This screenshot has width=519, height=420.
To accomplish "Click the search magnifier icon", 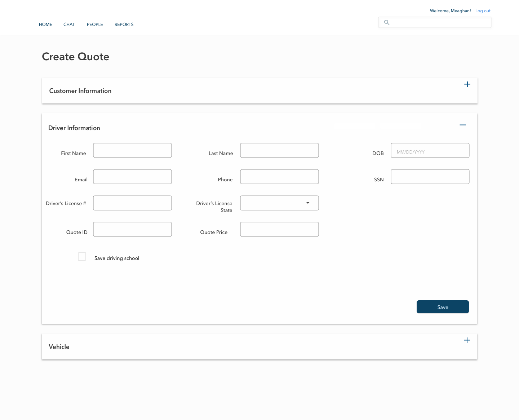I will [387, 22].
